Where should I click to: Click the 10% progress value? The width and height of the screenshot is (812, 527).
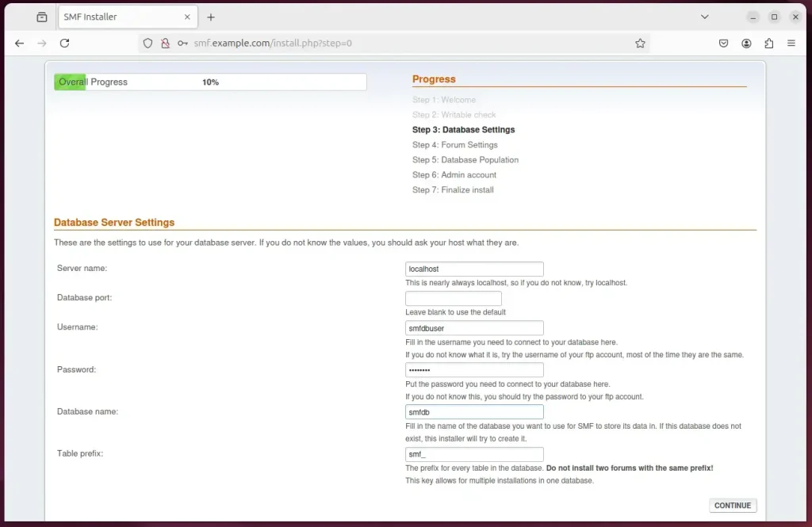click(210, 82)
